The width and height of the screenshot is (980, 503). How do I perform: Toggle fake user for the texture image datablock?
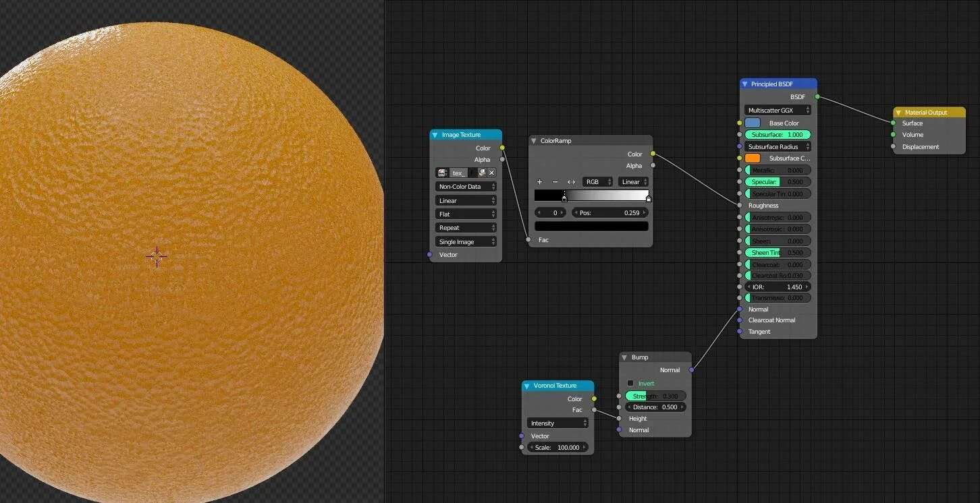point(472,173)
